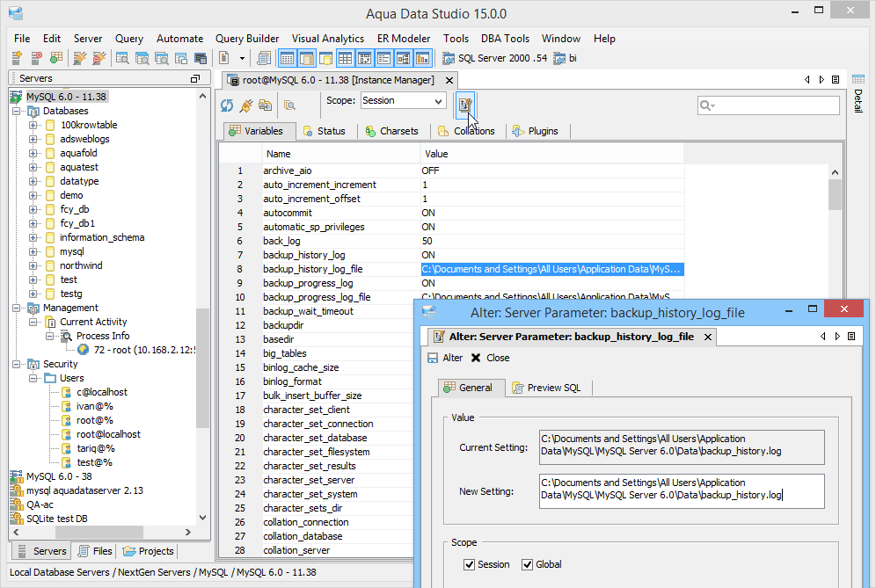Click into the search filter field
The height and width of the screenshot is (588, 876).
[x=769, y=105]
